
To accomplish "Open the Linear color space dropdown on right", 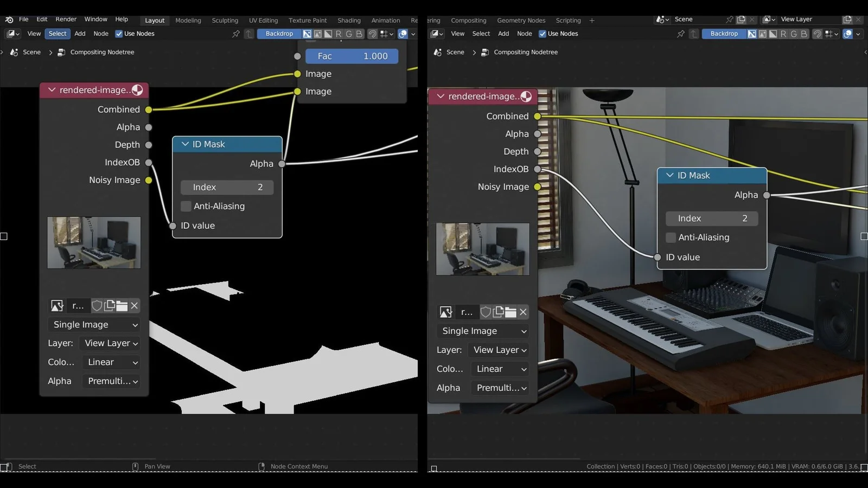I will 500,369.
